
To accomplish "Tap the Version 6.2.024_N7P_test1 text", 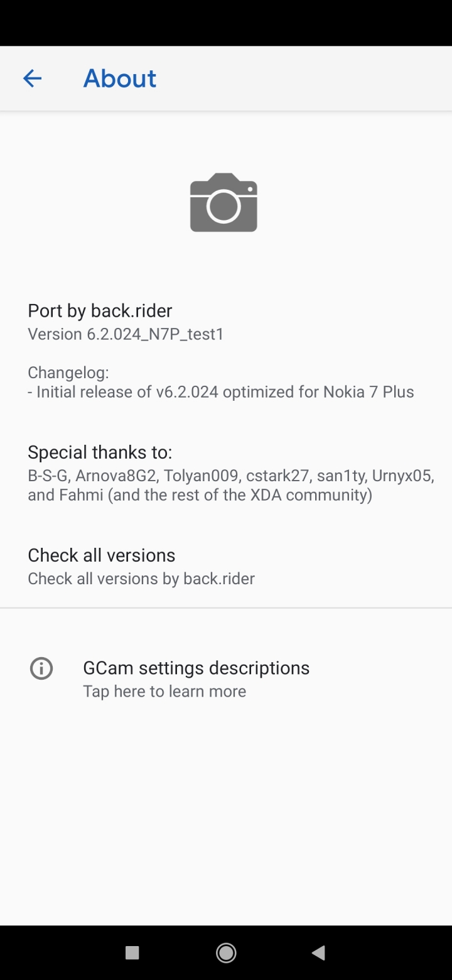I will click(126, 334).
